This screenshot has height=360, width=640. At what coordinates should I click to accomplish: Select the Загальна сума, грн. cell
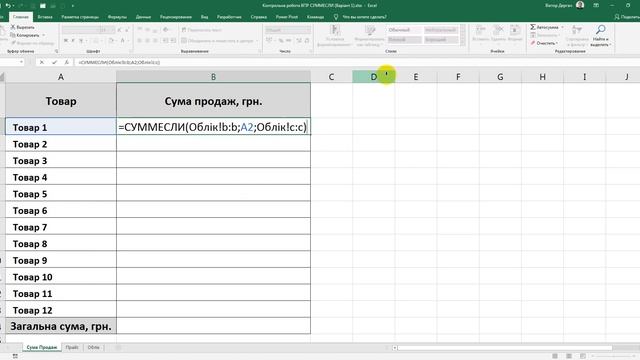(61, 326)
